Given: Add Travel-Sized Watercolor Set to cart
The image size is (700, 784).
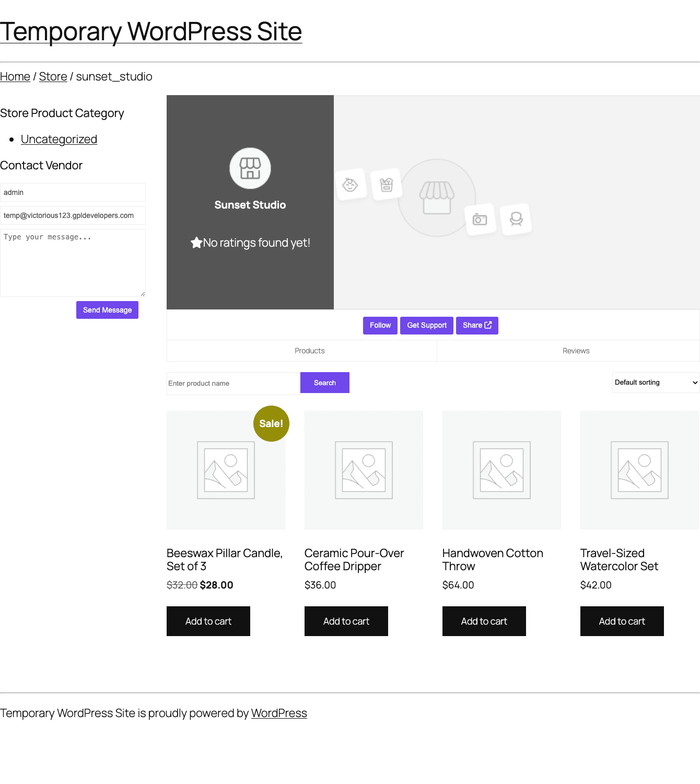Looking at the screenshot, I should (x=622, y=621).
